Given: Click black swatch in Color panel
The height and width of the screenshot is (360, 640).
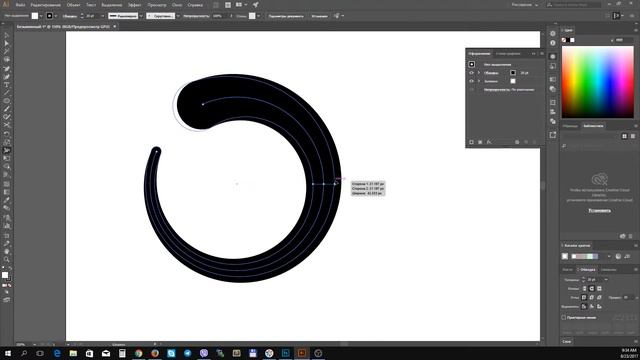Looking at the screenshot, I should (568, 40).
